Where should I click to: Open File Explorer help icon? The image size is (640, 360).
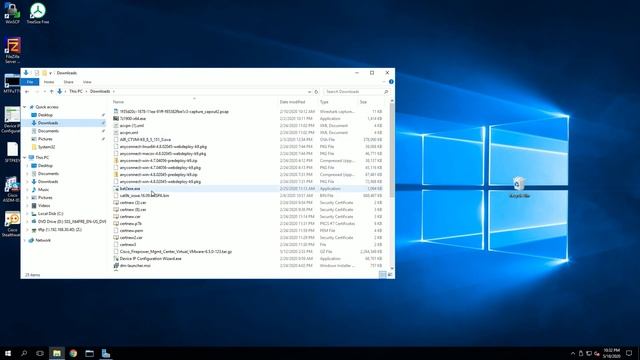(391, 82)
